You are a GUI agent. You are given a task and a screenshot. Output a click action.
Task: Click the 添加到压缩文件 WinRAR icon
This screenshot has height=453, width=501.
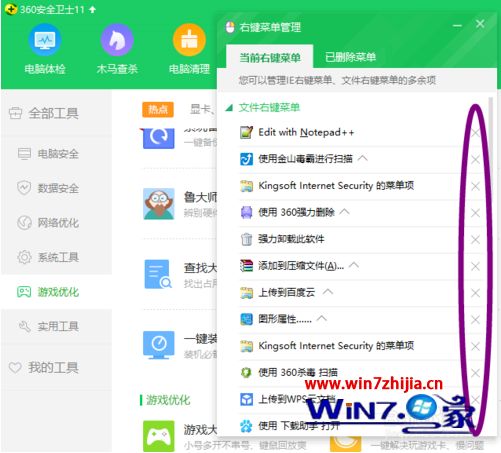click(246, 266)
